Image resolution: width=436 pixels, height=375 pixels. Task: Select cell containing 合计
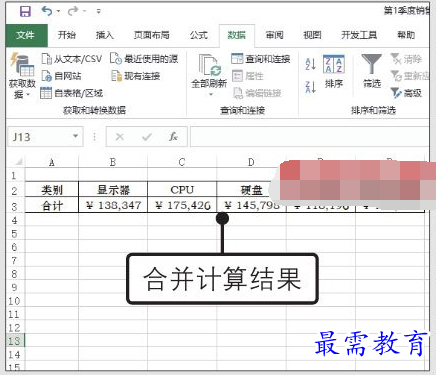pos(52,205)
